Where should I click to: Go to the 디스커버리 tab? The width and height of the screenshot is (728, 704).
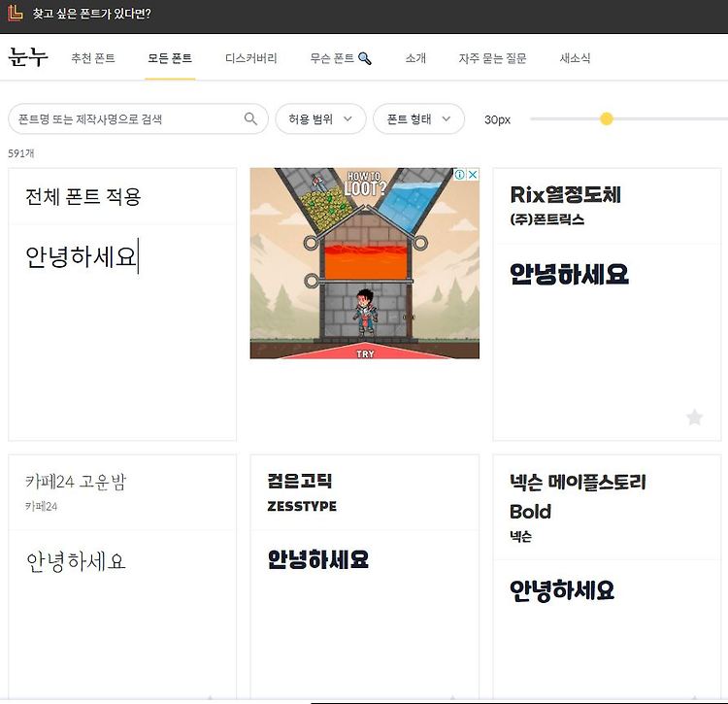pyautogui.click(x=251, y=58)
